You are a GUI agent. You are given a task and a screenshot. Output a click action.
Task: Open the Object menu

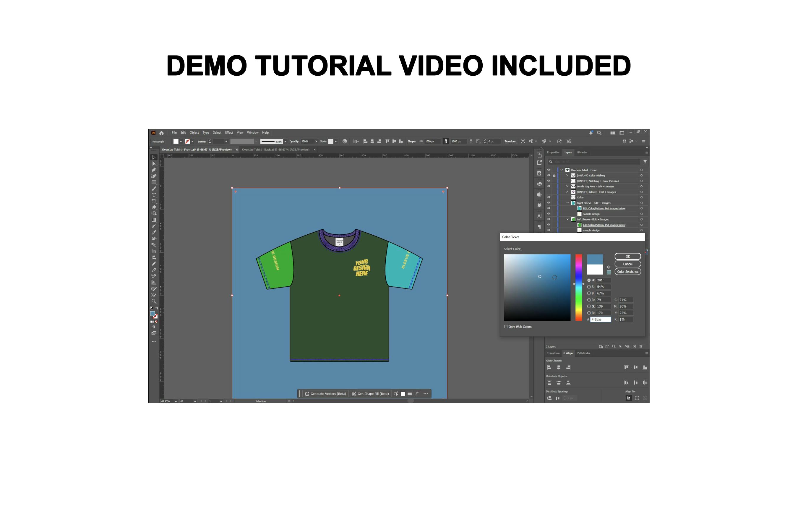tap(194, 133)
